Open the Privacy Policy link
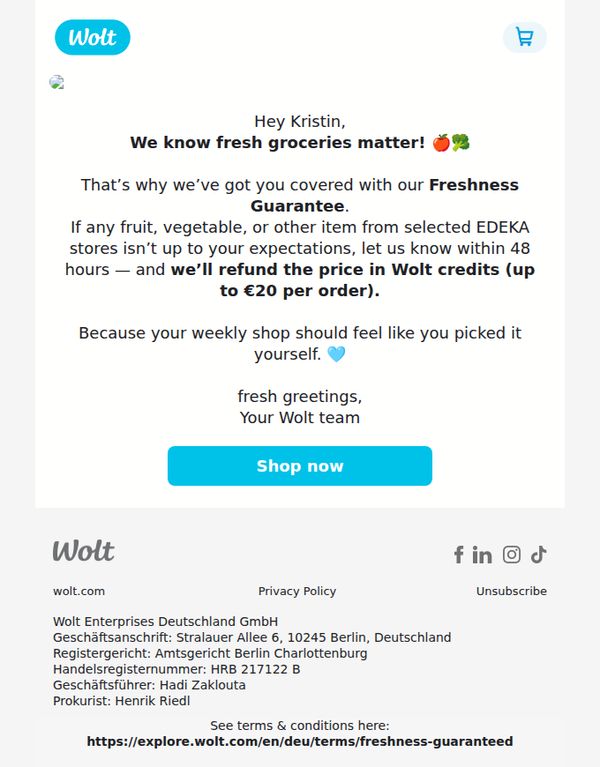Image resolution: width=600 pixels, height=767 pixels. tap(297, 591)
